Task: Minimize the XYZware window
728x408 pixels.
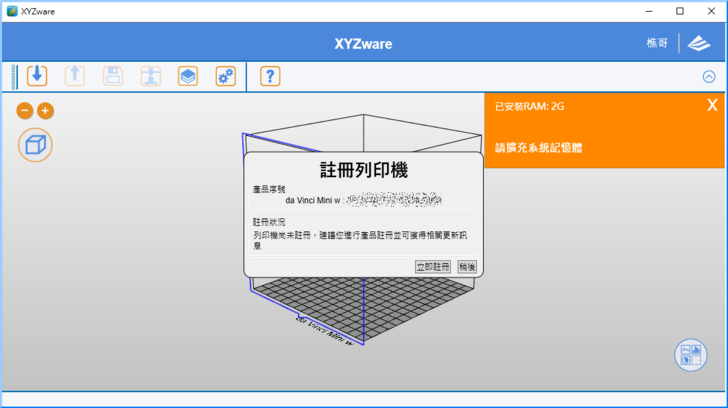Action: click(649, 11)
